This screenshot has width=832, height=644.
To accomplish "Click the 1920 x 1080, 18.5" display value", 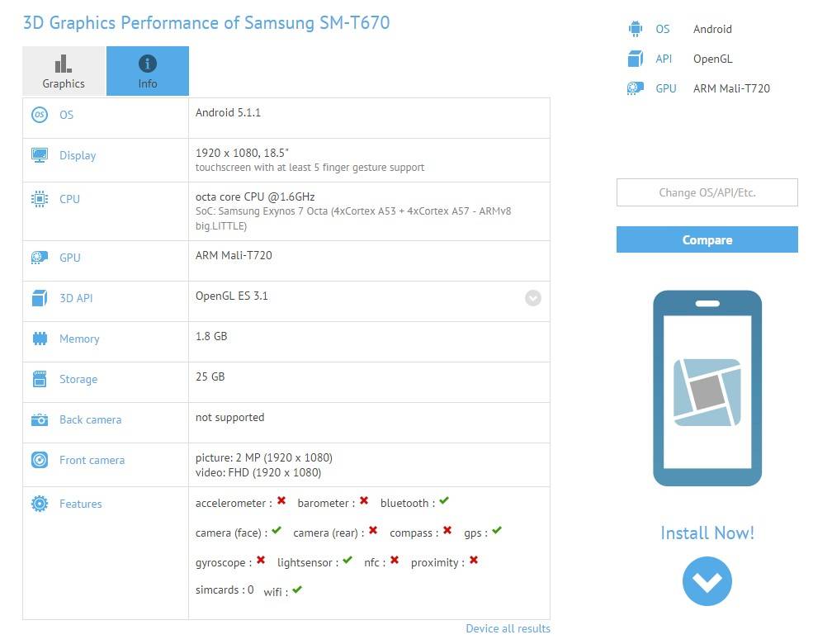I will click(x=242, y=153).
